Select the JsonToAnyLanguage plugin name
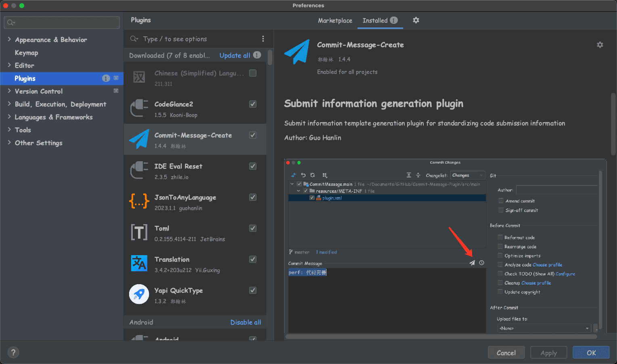The height and width of the screenshot is (364, 617). (185, 197)
